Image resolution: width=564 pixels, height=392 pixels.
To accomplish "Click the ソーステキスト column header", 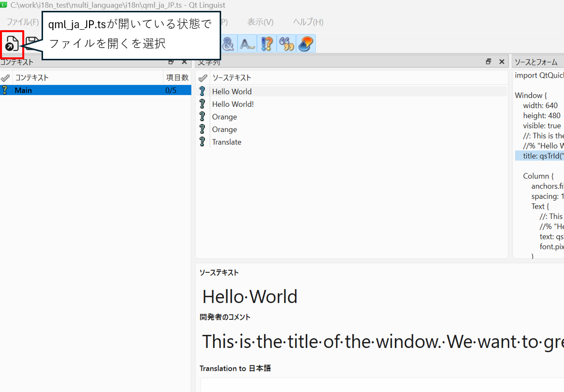I will [x=232, y=78].
